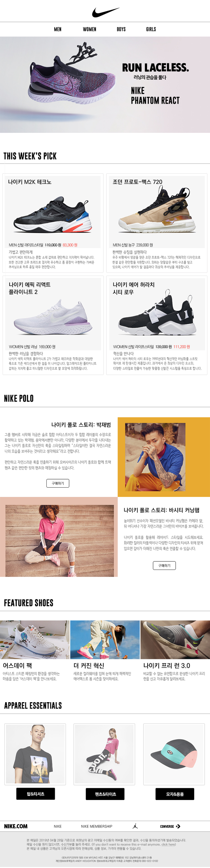Open the MEN navigation menu item

(x=57, y=29)
